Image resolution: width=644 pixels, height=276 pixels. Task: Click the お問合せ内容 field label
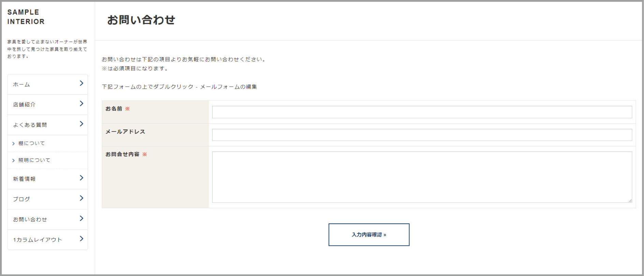[122, 154]
